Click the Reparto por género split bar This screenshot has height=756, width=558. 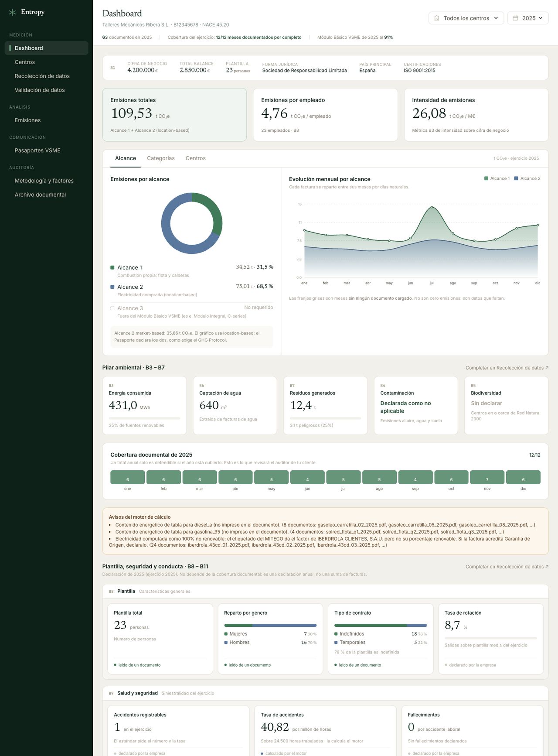click(x=270, y=625)
